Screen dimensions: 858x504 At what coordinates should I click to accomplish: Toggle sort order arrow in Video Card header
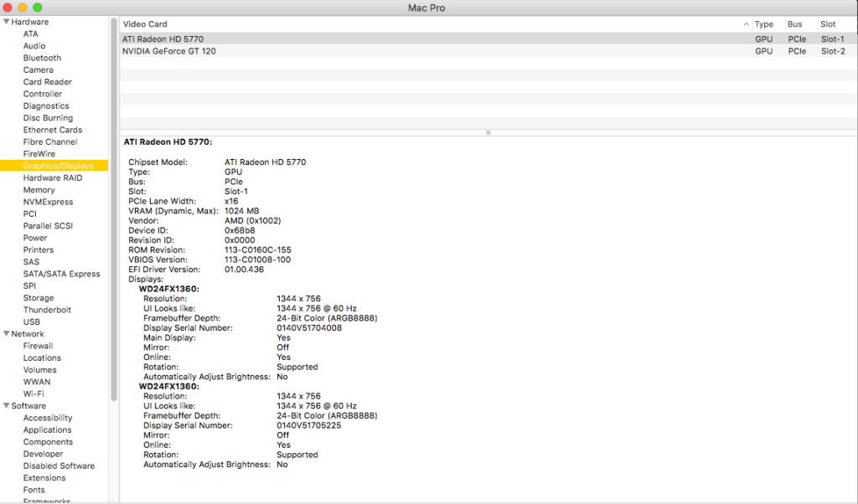(747, 24)
